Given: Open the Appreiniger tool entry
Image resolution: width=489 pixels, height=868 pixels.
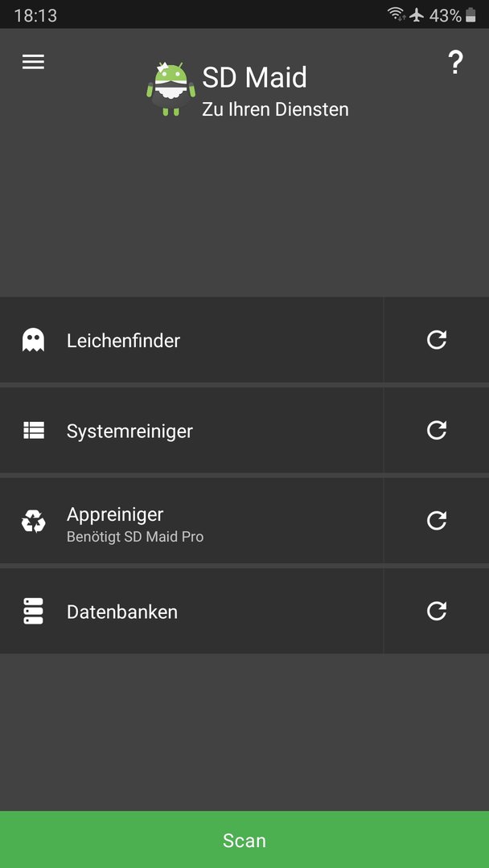Looking at the screenshot, I should [191, 521].
